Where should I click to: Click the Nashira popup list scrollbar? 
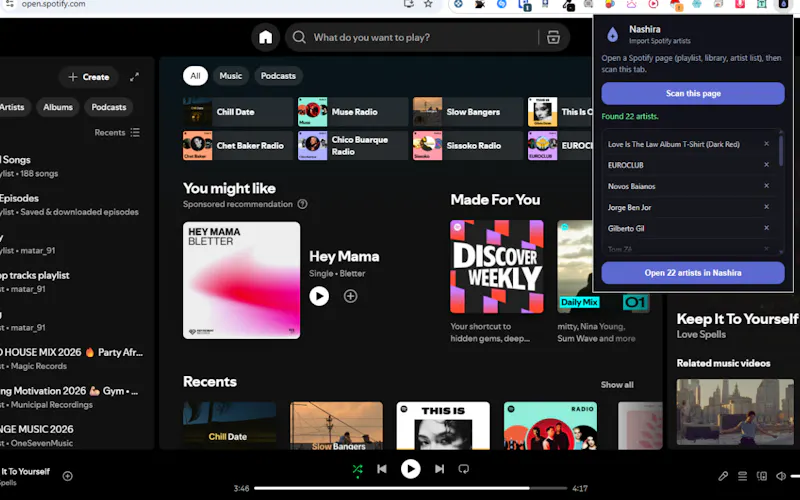[x=781, y=150]
